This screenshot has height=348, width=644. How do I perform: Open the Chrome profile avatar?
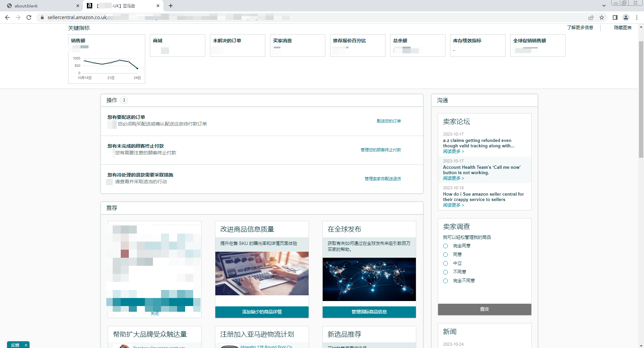point(626,17)
